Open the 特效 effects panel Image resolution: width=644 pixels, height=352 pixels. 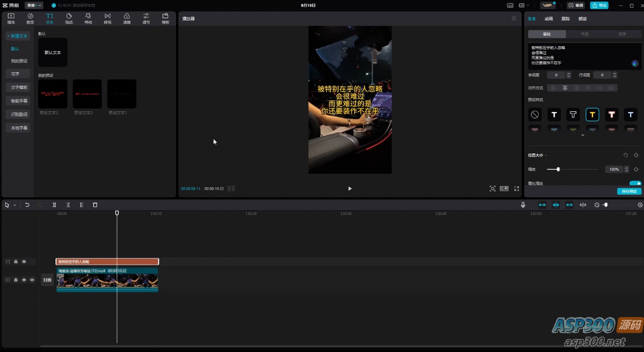coord(88,18)
